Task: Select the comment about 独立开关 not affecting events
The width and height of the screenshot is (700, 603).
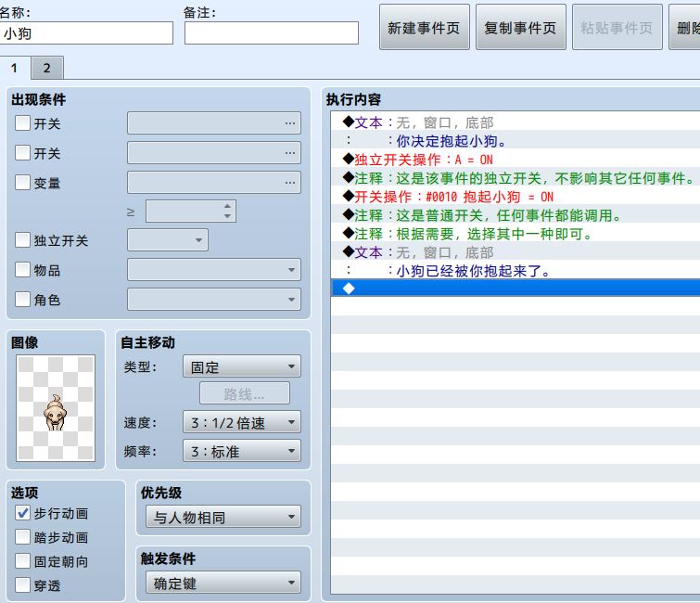Action: [x=515, y=178]
